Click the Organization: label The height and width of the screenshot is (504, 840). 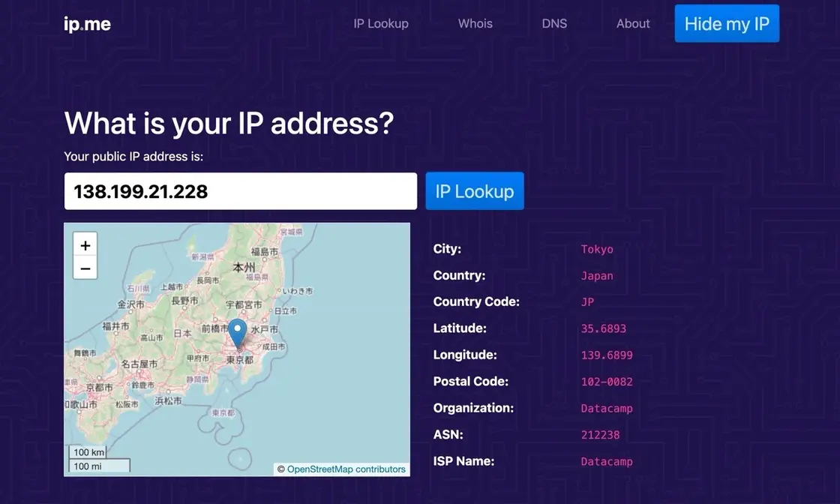pos(473,408)
